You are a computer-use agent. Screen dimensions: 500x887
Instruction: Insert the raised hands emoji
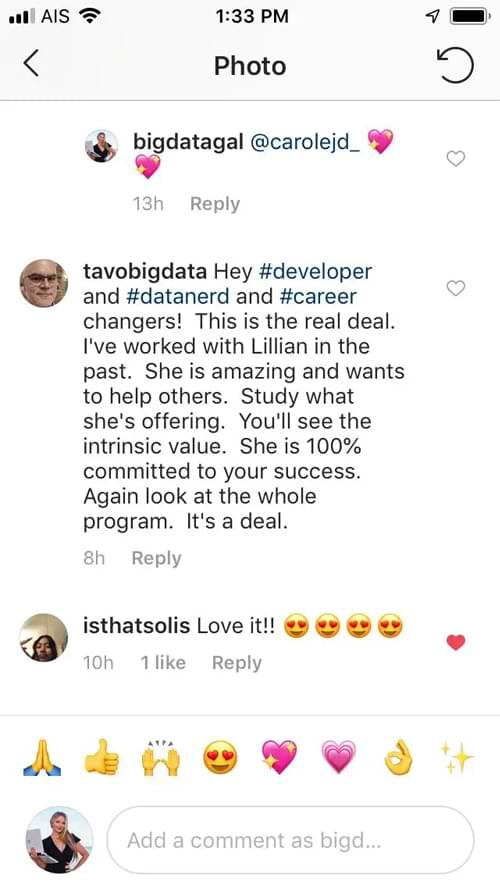pos(161,758)
